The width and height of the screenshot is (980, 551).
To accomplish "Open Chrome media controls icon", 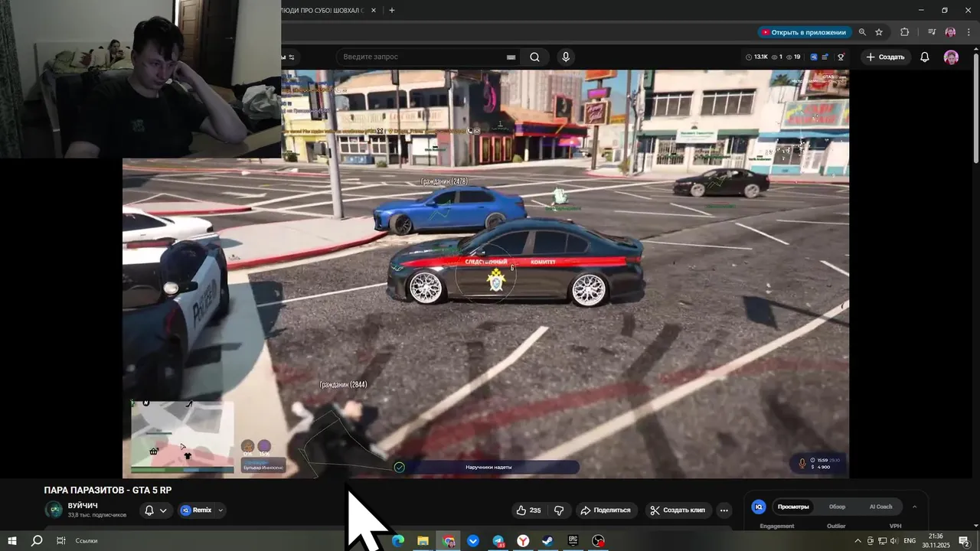I will tap(932, 32).
